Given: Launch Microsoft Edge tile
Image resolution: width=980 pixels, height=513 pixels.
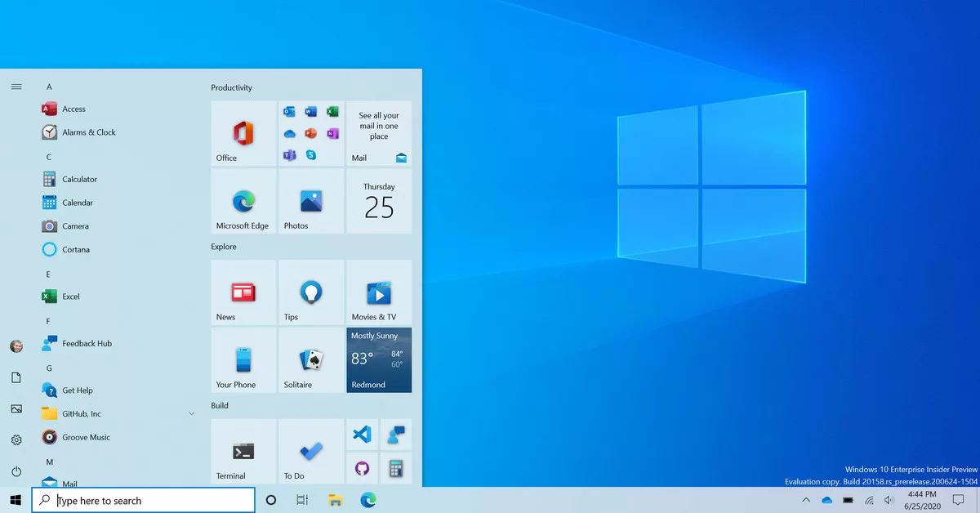Looking at the screenshot, I should 243,201.
